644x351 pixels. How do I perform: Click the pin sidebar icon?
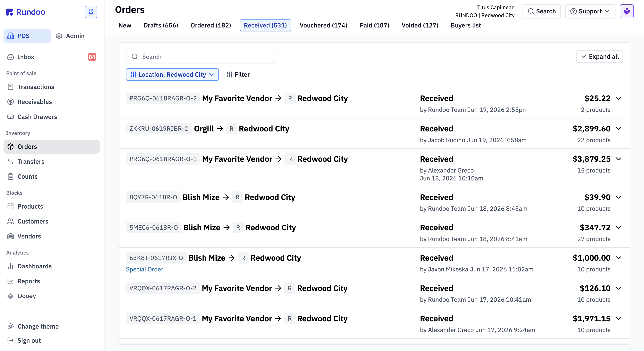pos(91,12)
